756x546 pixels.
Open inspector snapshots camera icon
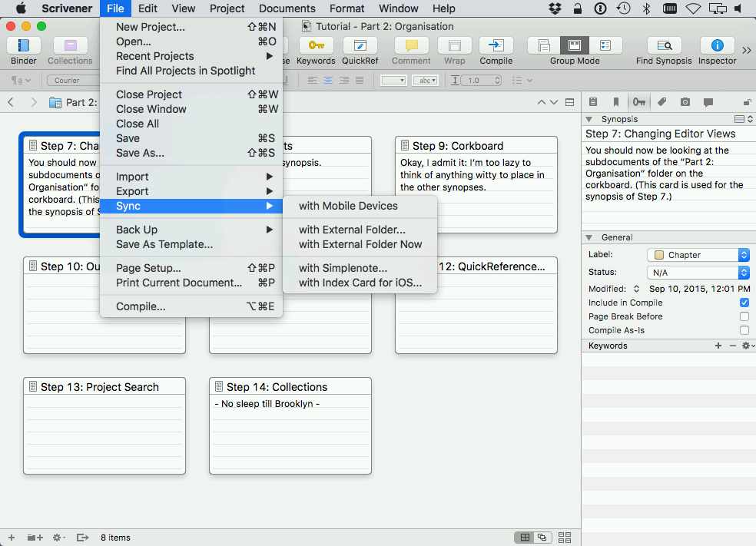point(685,101)
